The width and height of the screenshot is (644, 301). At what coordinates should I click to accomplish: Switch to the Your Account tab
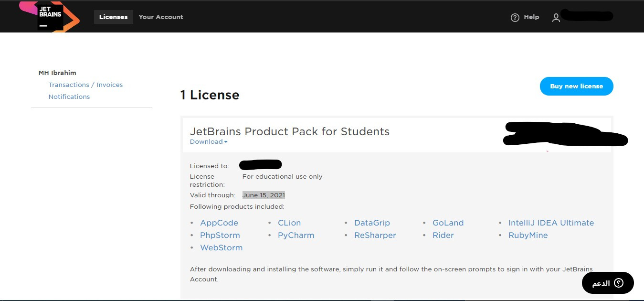coord(160,17)
